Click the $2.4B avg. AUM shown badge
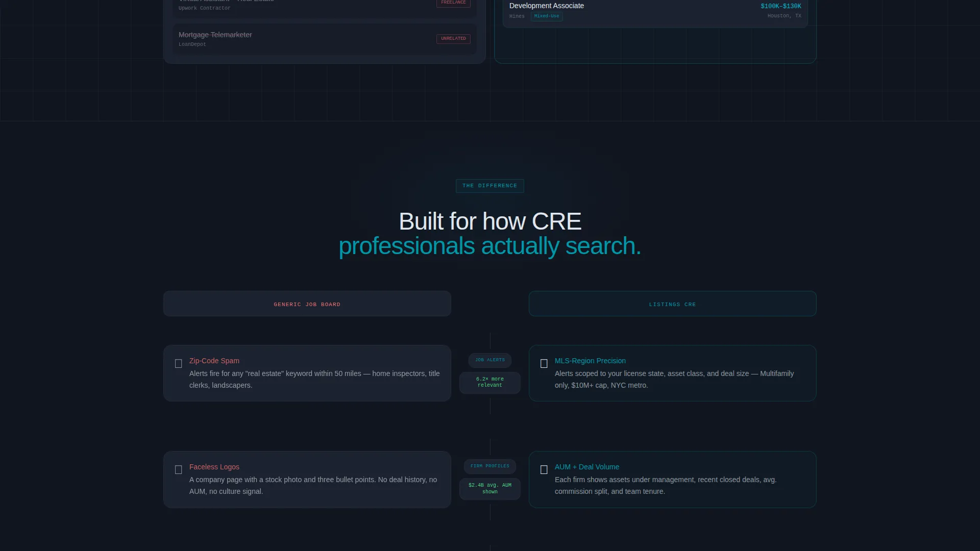 pos(490,489)
